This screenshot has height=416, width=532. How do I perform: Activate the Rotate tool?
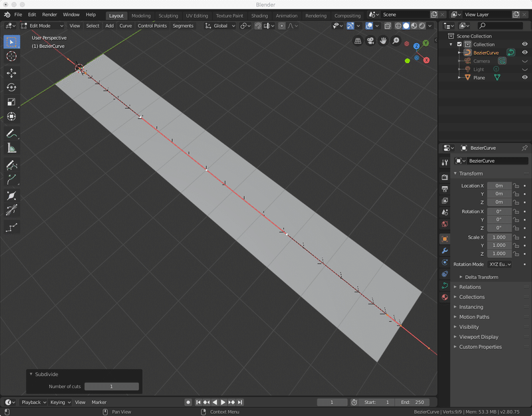click(x=11, y=88)
